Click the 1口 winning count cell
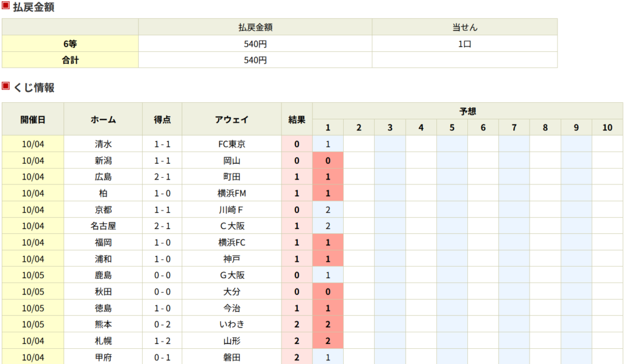The width and height of the screenshot is (624, 364). [x=464, y=44]
